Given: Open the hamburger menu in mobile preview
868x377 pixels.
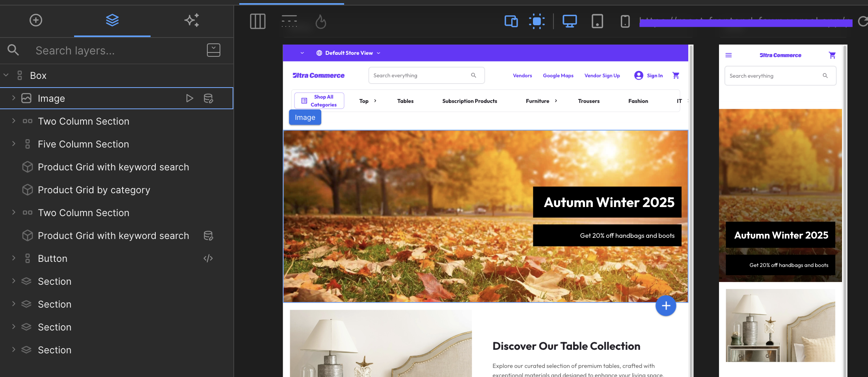Looking at the screenshot, I should [728, 55].
